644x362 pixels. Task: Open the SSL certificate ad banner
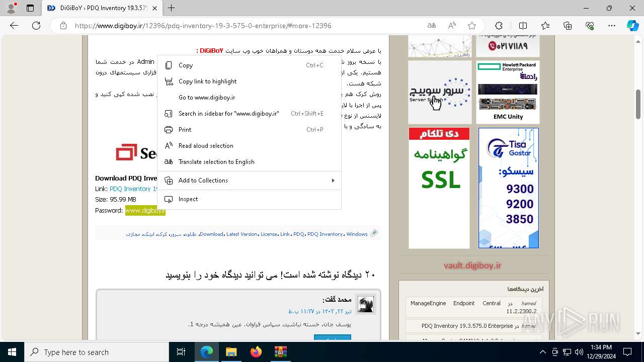439,188
